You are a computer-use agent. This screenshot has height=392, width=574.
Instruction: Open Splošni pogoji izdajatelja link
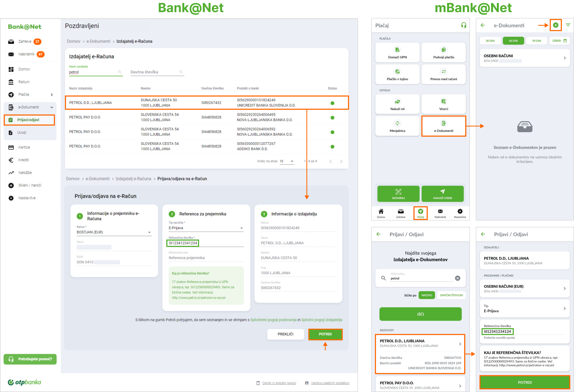click(322, 320)
